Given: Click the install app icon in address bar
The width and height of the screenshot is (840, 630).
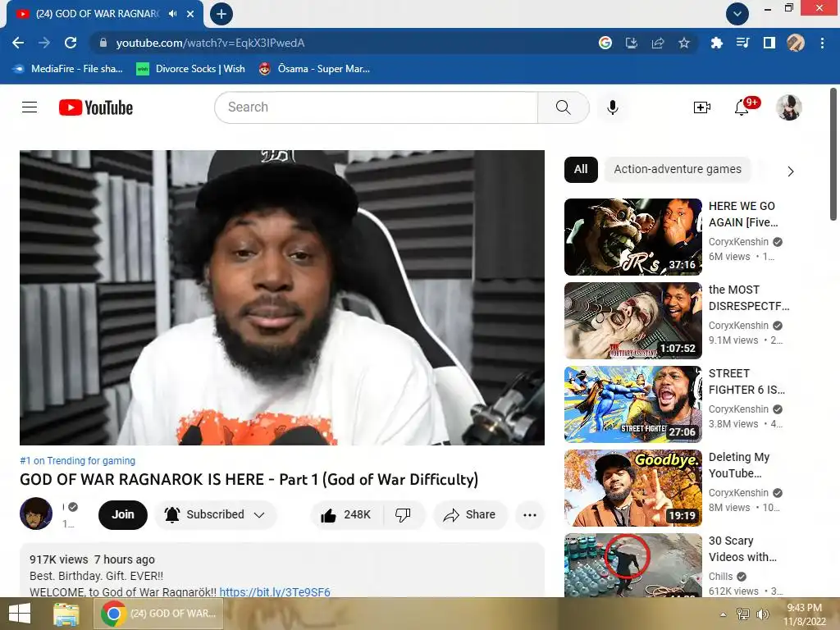Looking at the screenshot, I should click(632, 43).
